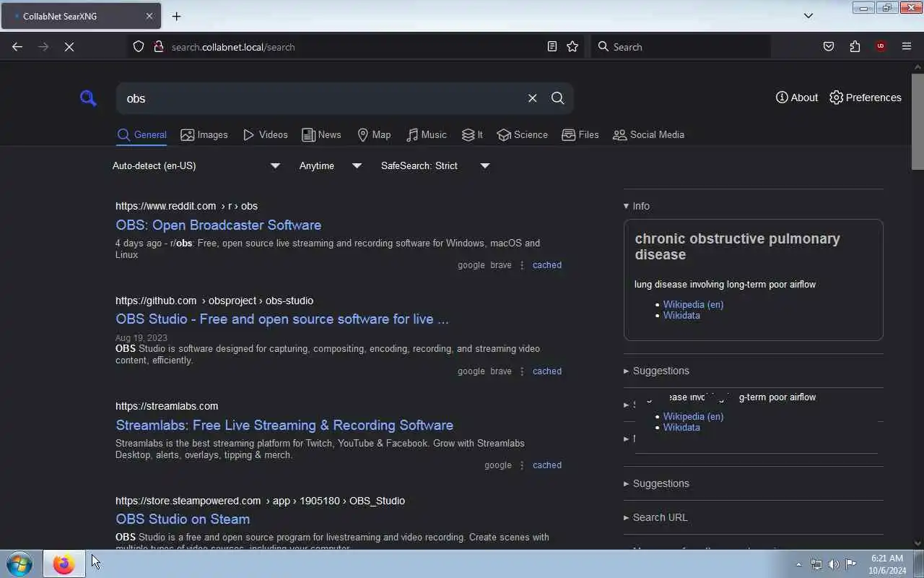Switch to the Videos category
The image size is (924, 578).
[265, 135]
